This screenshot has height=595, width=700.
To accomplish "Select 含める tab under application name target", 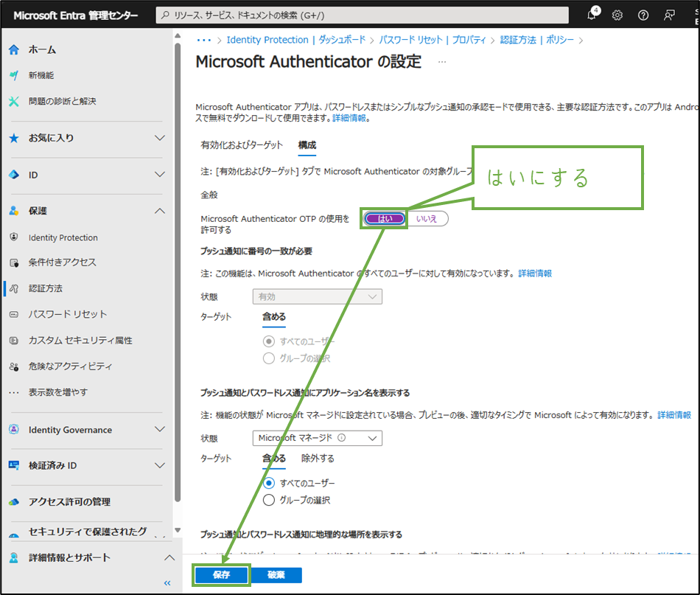I will 273,459.
